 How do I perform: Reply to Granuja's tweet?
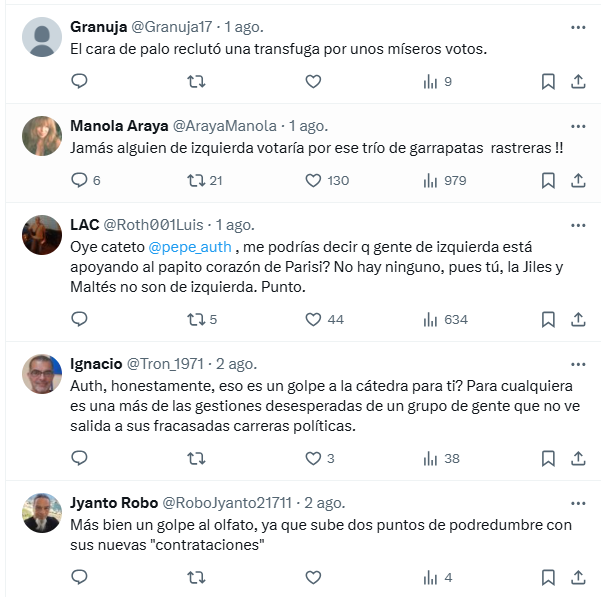80,81
